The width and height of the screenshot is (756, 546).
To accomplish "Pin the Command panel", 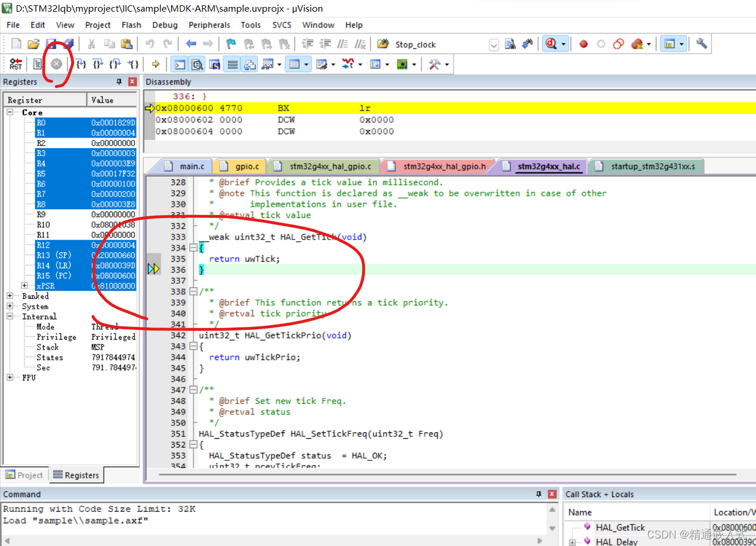I will [x=539, y=494].
